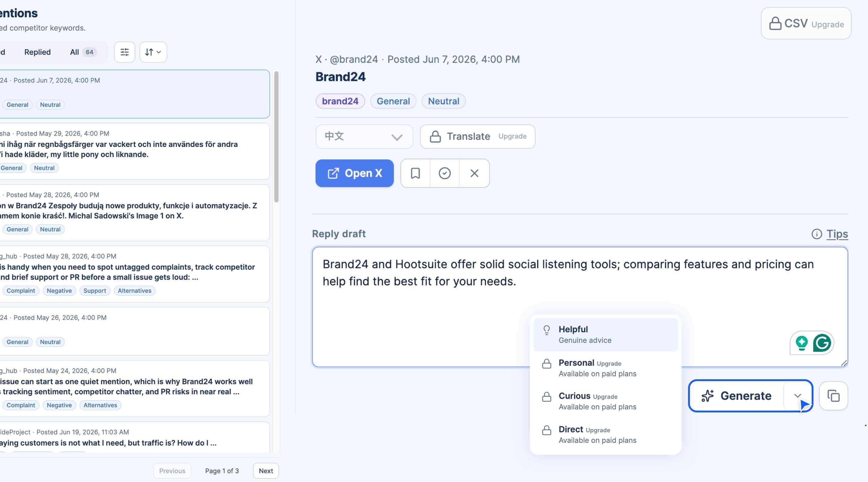Image resolution: width=868 pixels, height=482 pixels.
Task: Select the locked Curious tone option
Action: coord(605,401)
